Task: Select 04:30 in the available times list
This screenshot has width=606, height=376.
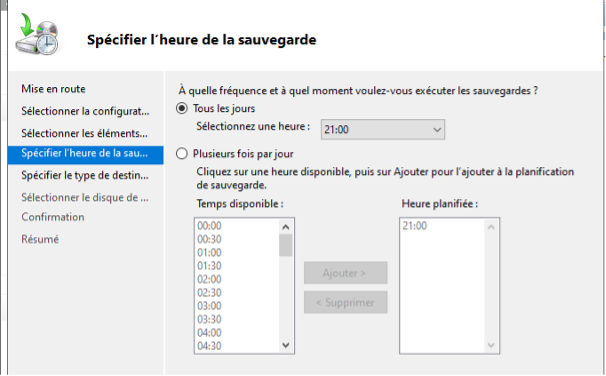Action: pyautogui.click(x=209, y=346)
